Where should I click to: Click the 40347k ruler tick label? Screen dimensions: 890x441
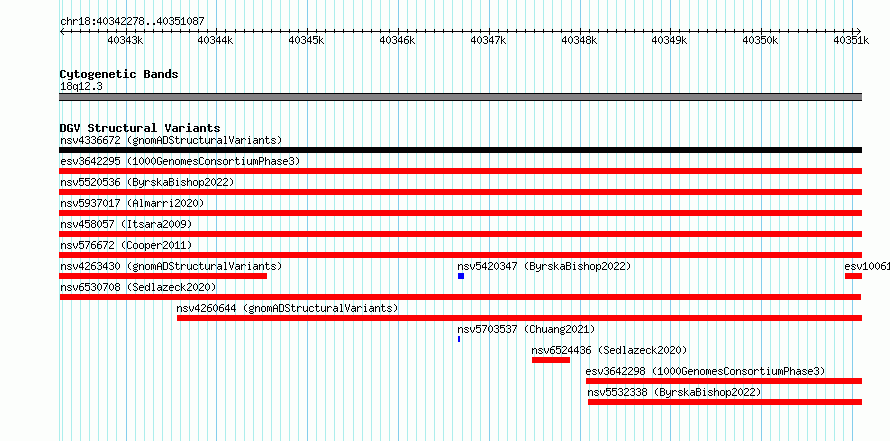488,40
